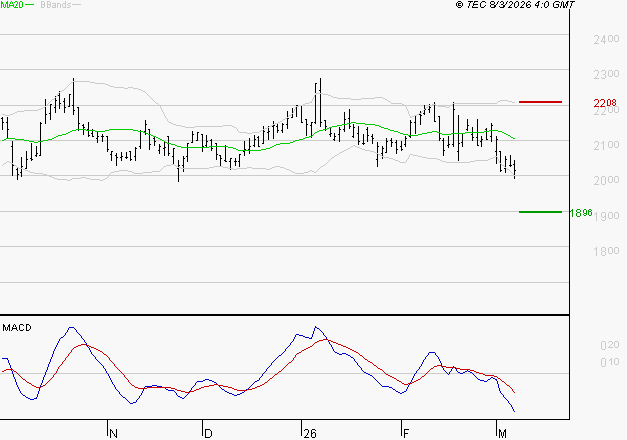Click the F month marker on time axis

[x=407, y=433]
